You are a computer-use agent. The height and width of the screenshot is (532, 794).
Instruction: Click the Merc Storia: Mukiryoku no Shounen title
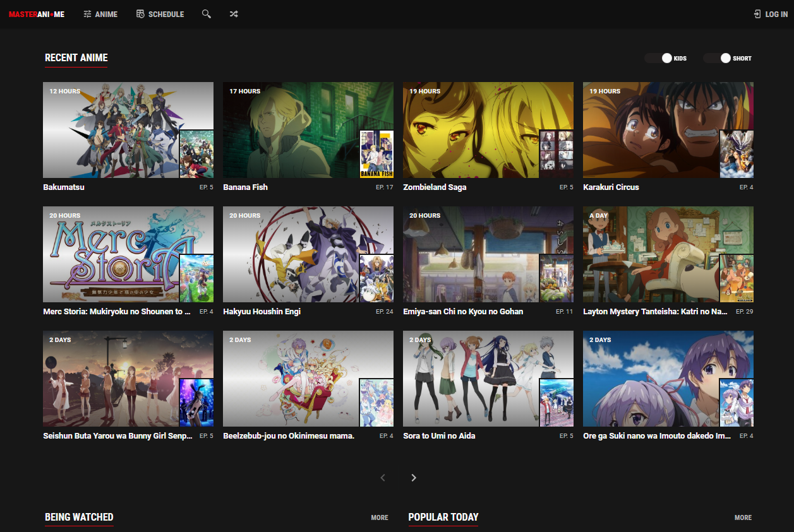point(117,312)
